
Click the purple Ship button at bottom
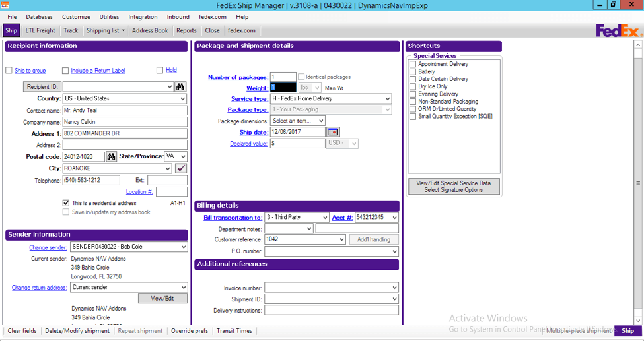click(x=627, y=330)
